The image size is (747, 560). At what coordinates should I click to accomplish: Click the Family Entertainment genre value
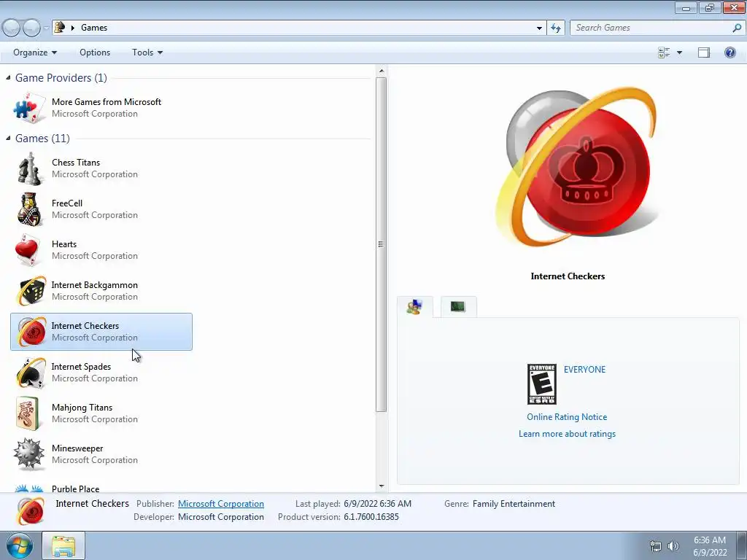[514, 503]
